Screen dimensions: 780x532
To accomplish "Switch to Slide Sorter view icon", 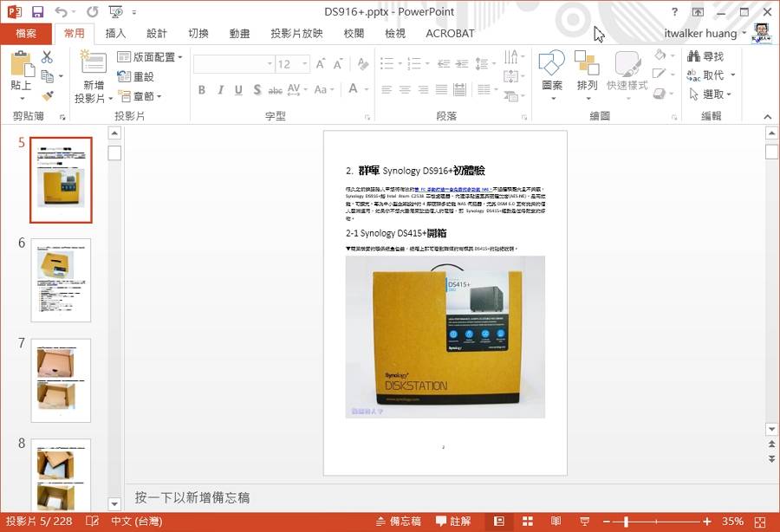I will point(528,521).
